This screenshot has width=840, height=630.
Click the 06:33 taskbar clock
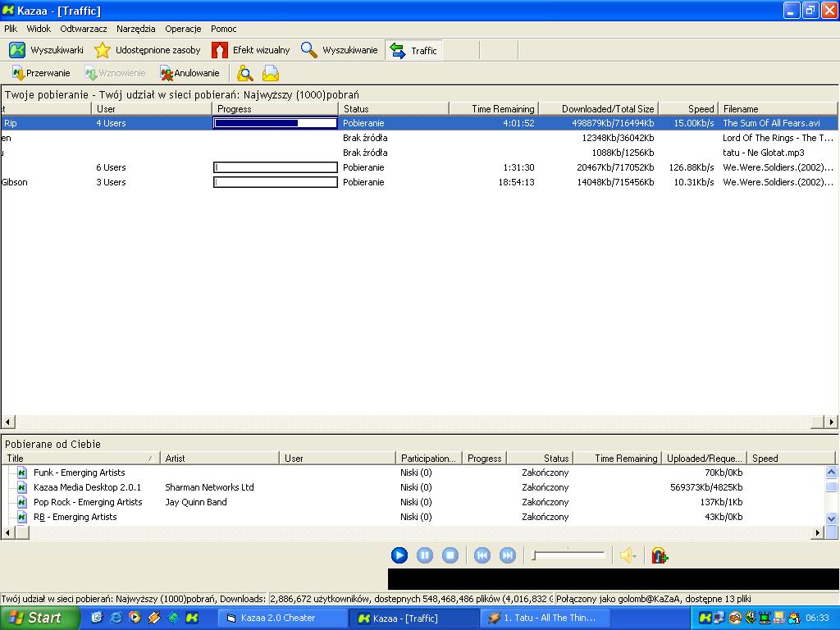point(817,619)
